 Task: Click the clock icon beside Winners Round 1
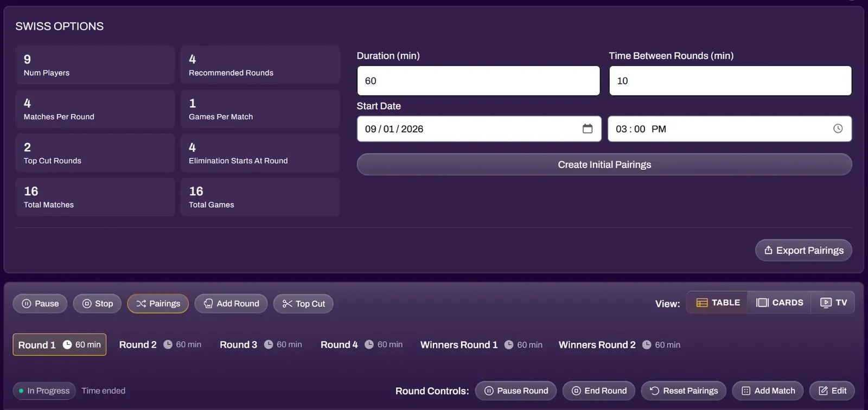click(509, 345)
